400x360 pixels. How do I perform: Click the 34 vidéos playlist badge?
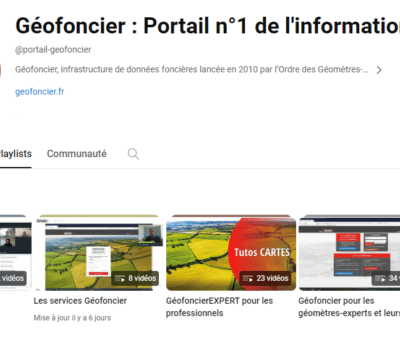click(386, 278)
